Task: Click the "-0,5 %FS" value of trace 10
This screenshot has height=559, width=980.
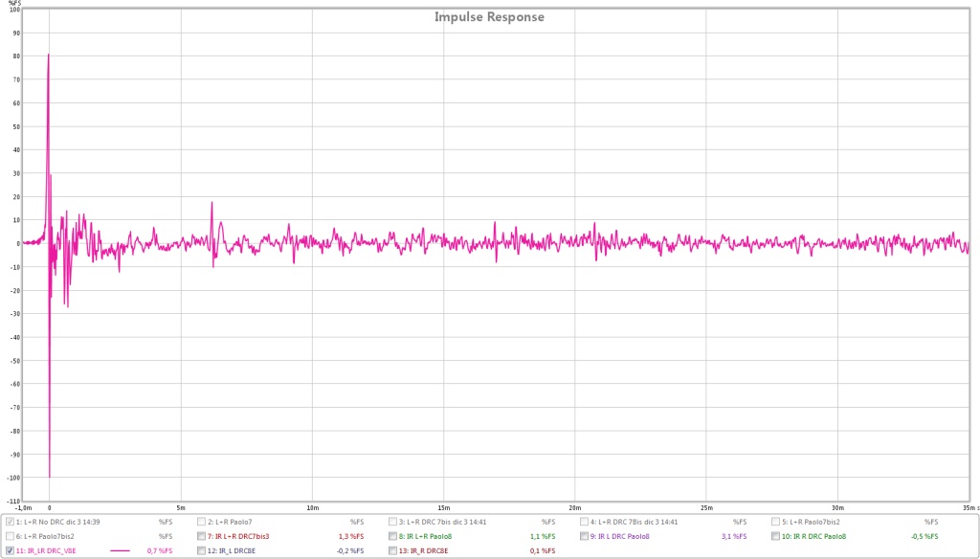Action: pos(924,536)
